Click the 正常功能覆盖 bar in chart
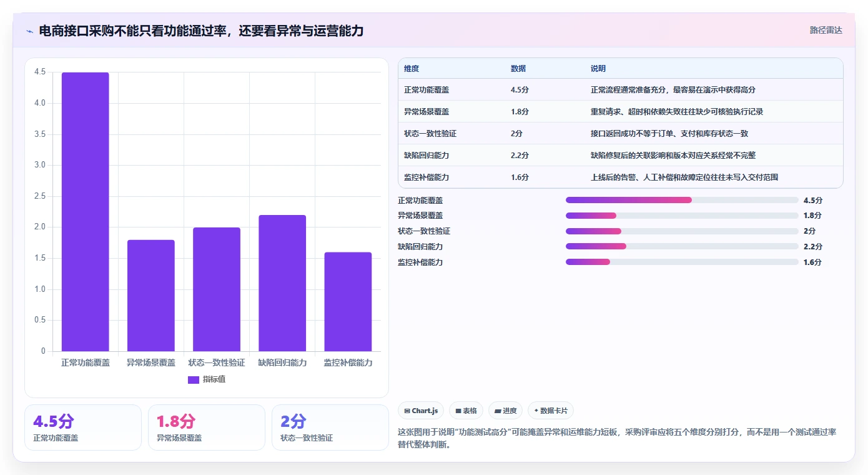This screenshot has height=475, width=868. (x=85, y=212)
